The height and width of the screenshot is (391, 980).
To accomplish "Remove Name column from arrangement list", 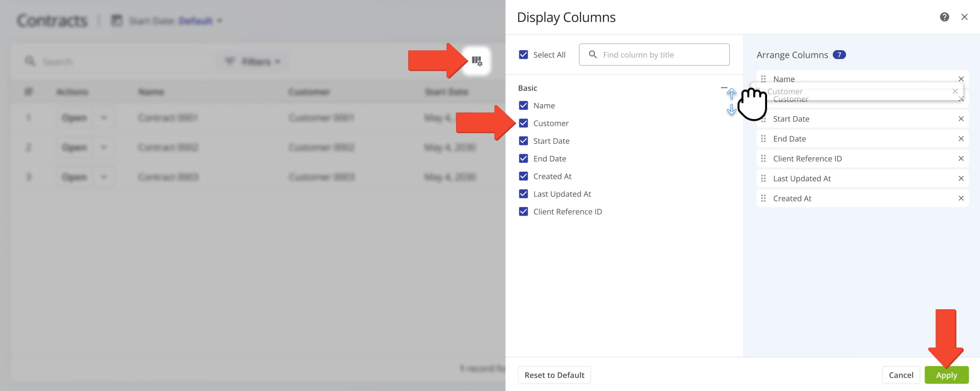I will point(961,79).
